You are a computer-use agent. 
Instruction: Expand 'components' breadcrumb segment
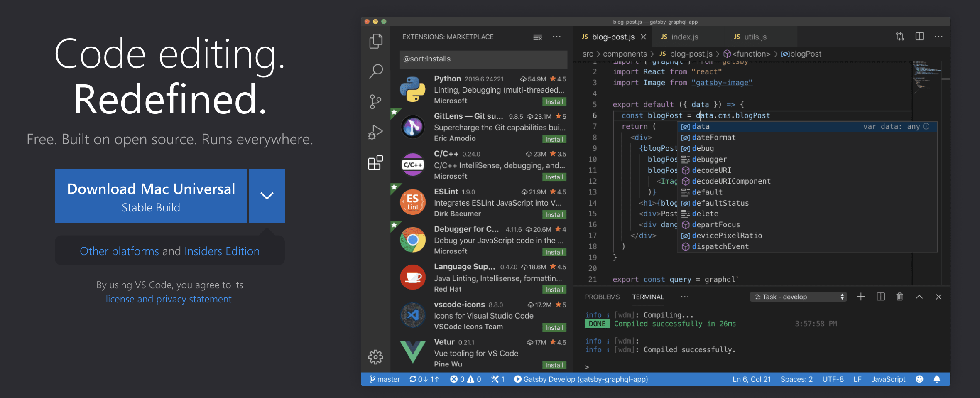pos(625,54)
